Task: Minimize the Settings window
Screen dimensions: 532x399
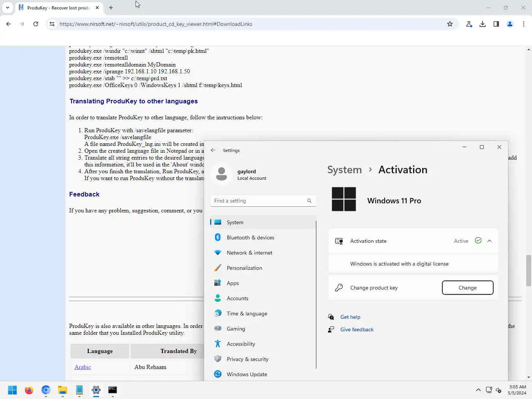Action: 464,147
